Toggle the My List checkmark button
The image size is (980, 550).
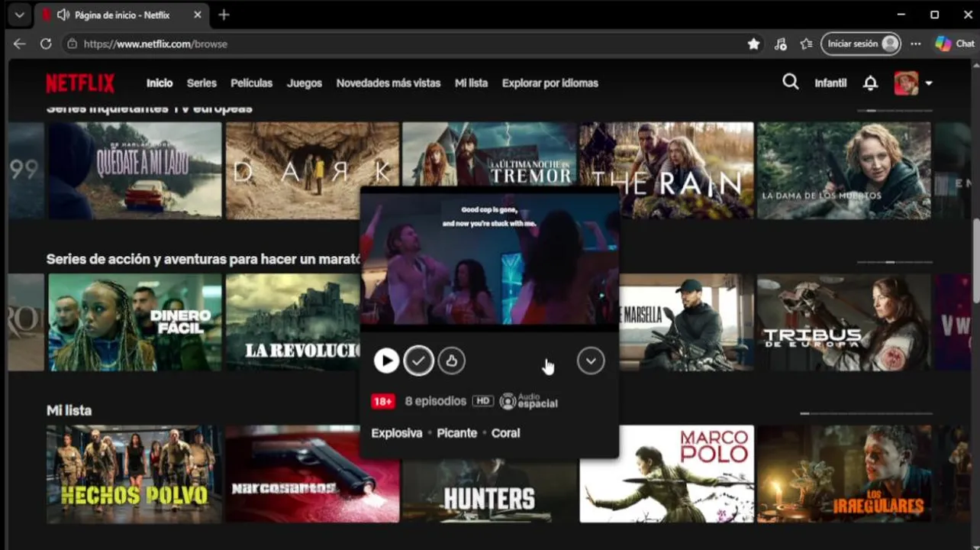point(418,361)
